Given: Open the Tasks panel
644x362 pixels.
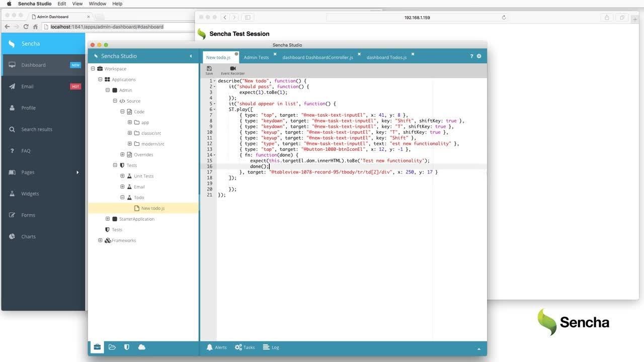Looking at the screenshot, I should 246,347.
